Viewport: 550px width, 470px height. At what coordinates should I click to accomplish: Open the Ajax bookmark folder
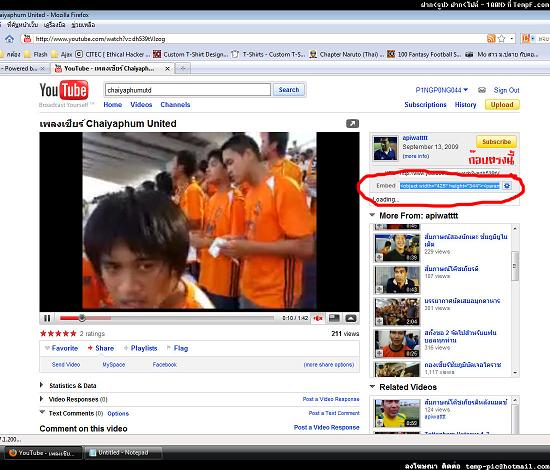61,54
